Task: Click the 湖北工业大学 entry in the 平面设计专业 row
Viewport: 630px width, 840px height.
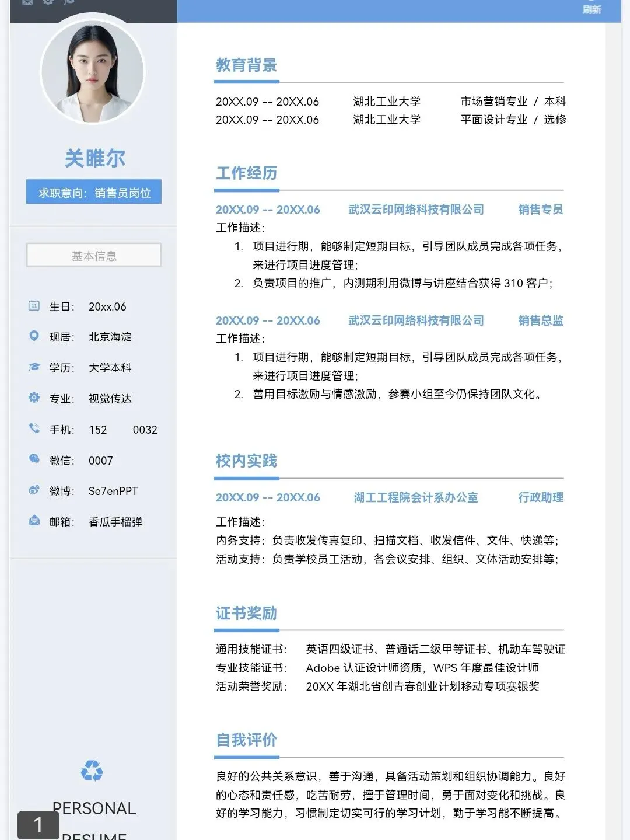Action: tap(387, 120)
